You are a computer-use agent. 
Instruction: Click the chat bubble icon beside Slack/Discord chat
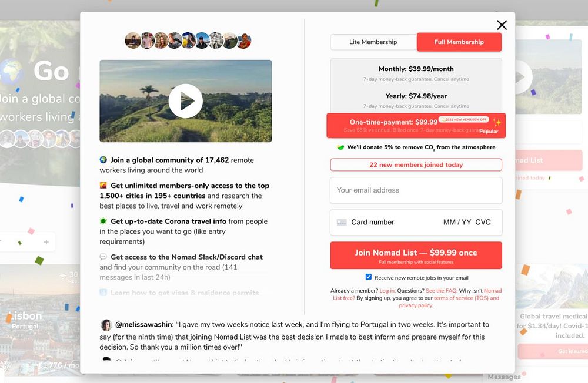(103, 257)
